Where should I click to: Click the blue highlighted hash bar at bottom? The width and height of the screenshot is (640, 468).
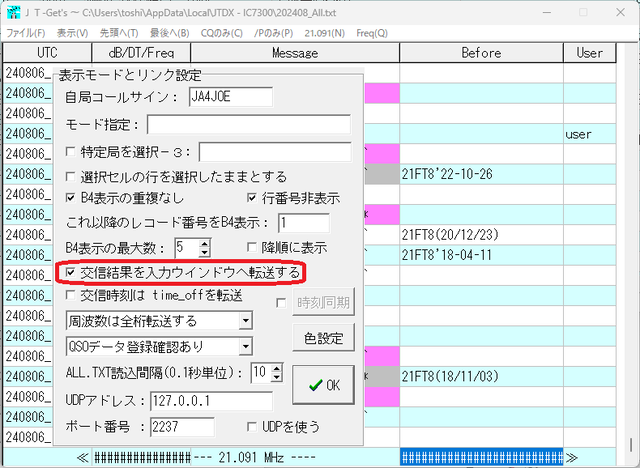(x=482, y=457)
